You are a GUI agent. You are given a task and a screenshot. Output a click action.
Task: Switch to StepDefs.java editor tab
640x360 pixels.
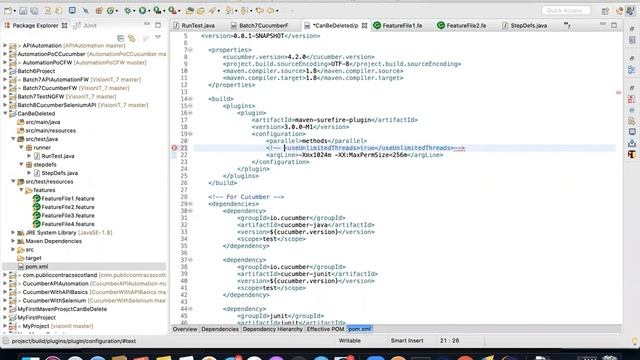tap(525, 26)
